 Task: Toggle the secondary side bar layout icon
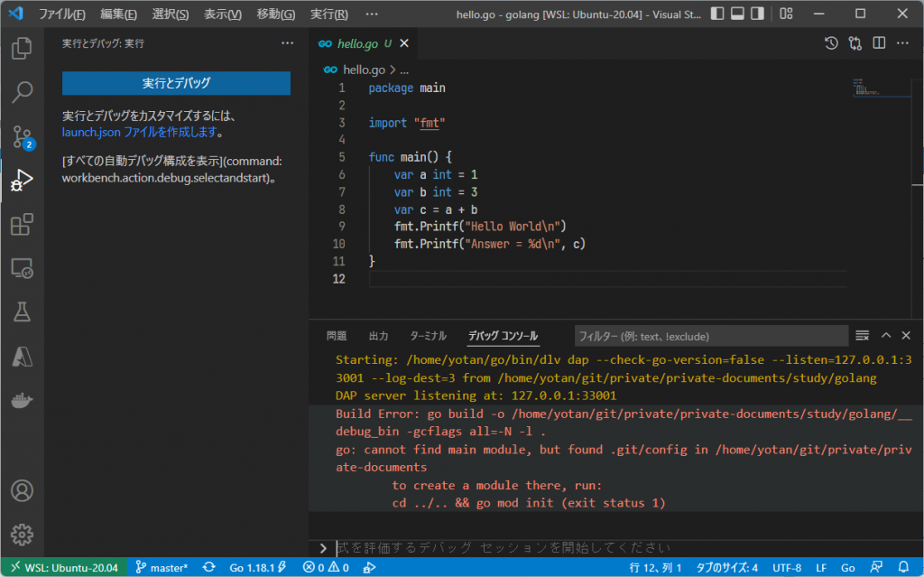tap(757, 14)
